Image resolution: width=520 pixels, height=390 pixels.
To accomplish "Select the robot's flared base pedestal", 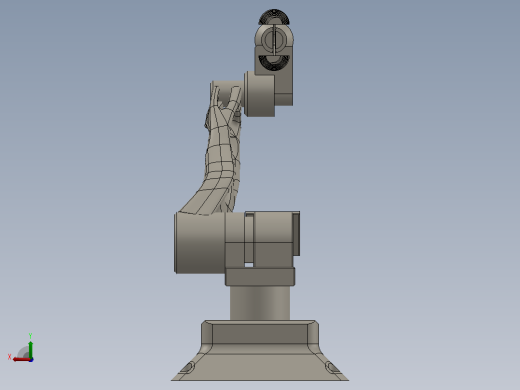I will point(260,350).
